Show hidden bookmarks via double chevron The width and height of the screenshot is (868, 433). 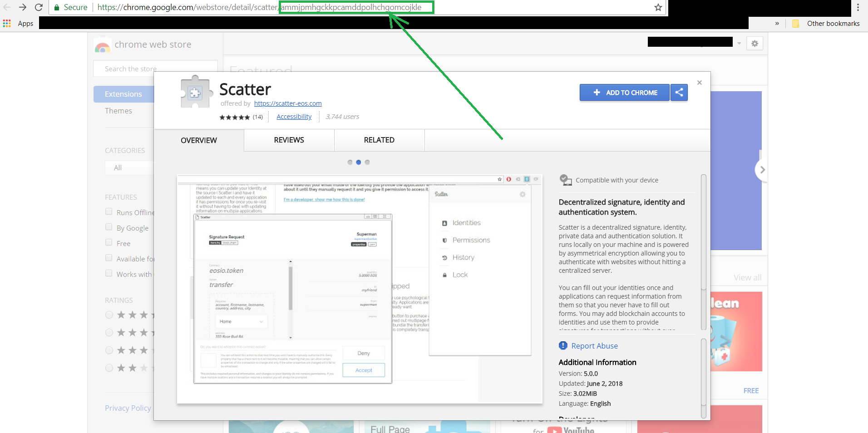[x=777, y=23]
